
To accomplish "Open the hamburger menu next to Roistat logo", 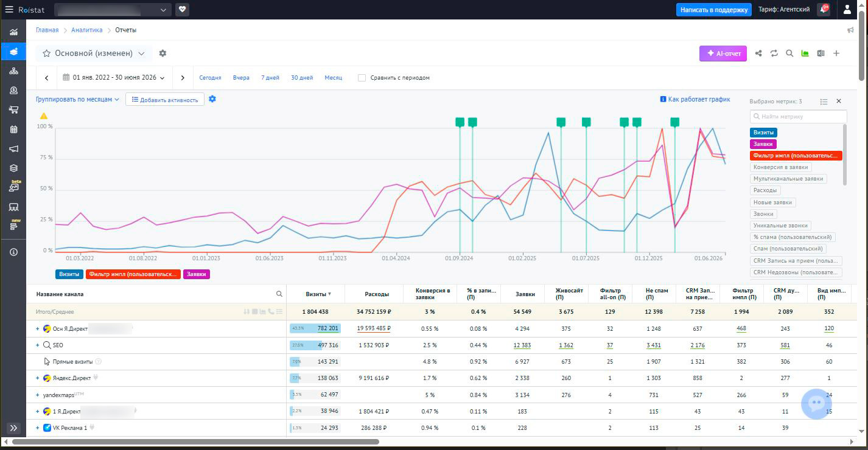I will pyautogui.click(x=9, y=10).
